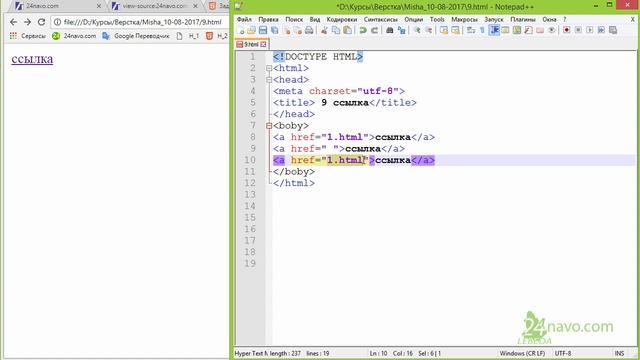Open the Tools menu
640x360 pixels.
coord(437,19)
